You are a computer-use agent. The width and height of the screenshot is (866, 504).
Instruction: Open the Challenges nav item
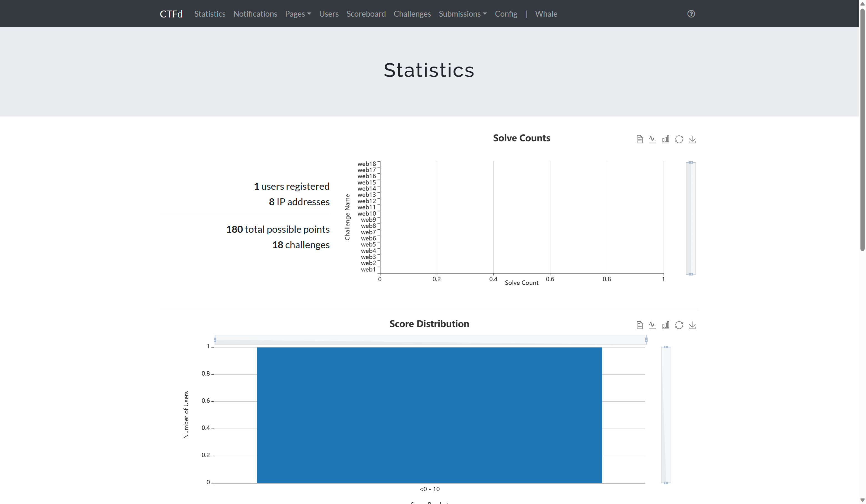pos(412,14)
